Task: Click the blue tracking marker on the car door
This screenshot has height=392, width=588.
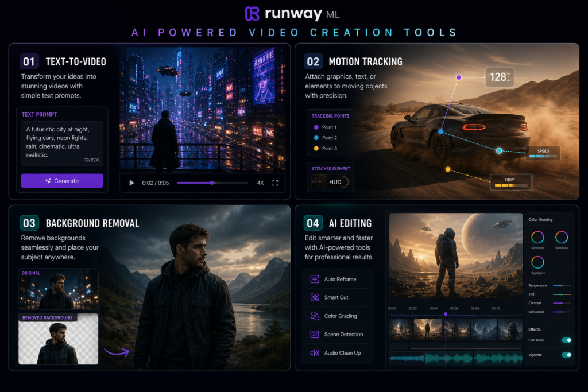Action: [x=440, y=131]
